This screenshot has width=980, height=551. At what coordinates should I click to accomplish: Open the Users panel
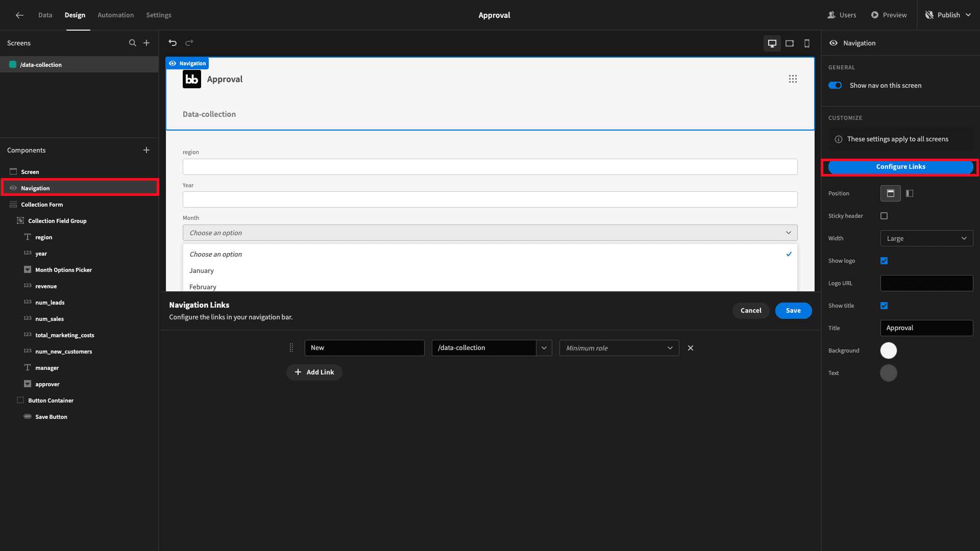tap(842, 15)
